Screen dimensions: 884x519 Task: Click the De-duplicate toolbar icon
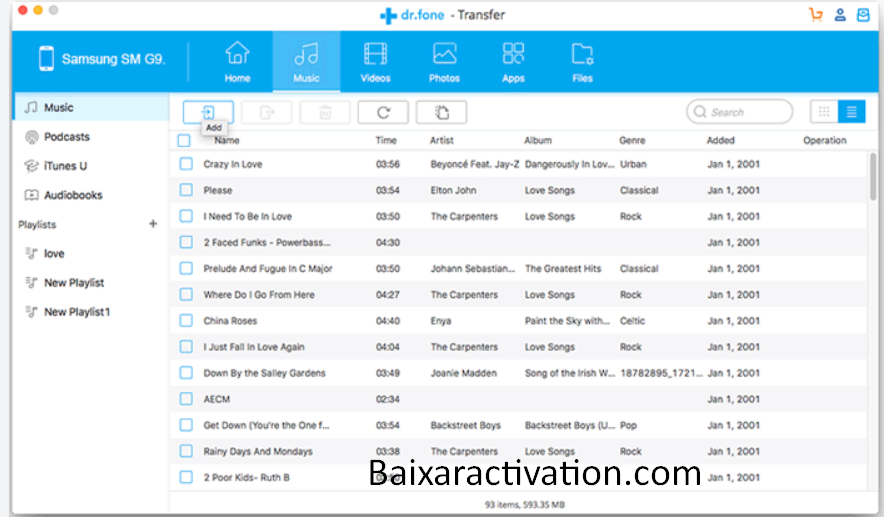point(441,112)
